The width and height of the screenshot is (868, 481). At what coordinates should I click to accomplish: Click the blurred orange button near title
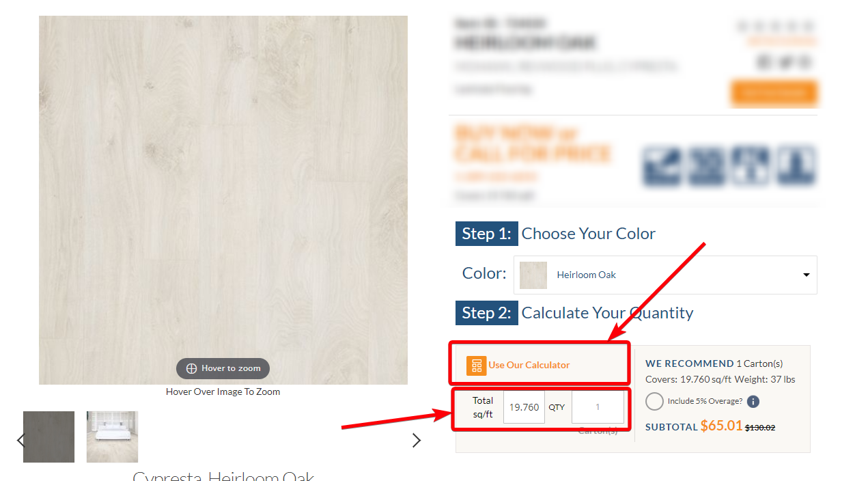(x=774, y=94)
